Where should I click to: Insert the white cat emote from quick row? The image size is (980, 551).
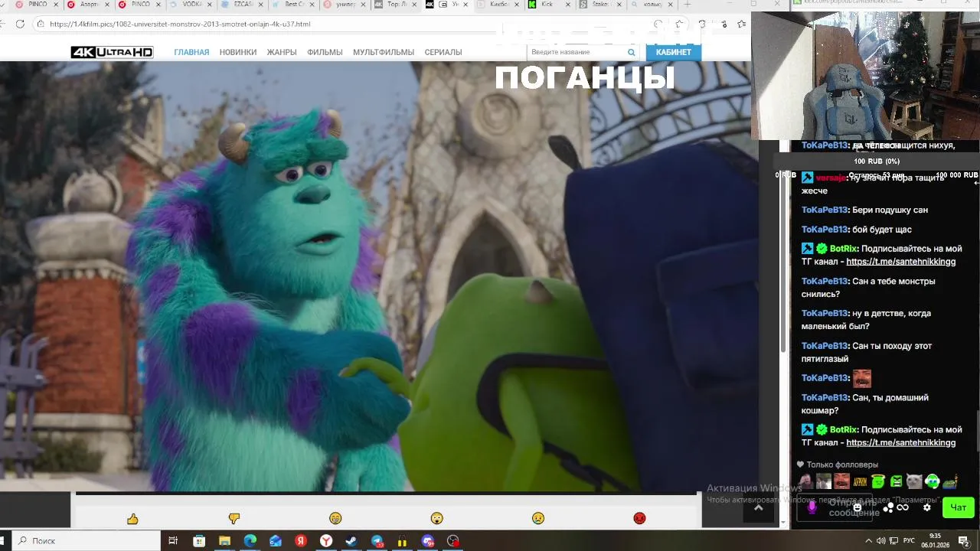914,481
